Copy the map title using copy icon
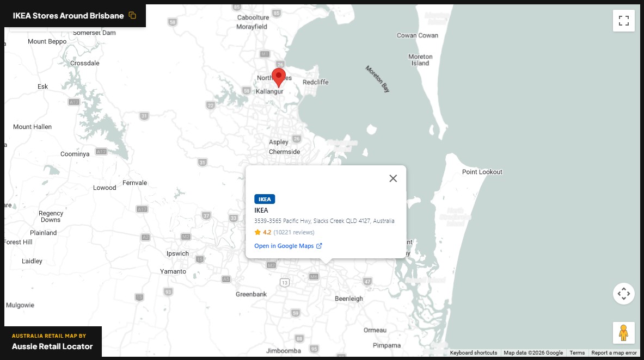Image resolution: width=644 pixels, height=360 pixels. [x=132, y=16]
